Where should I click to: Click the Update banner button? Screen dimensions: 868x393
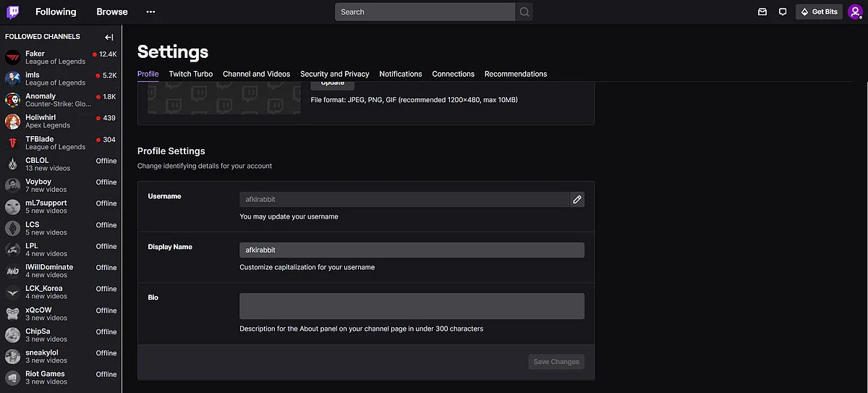click(333, 85)
